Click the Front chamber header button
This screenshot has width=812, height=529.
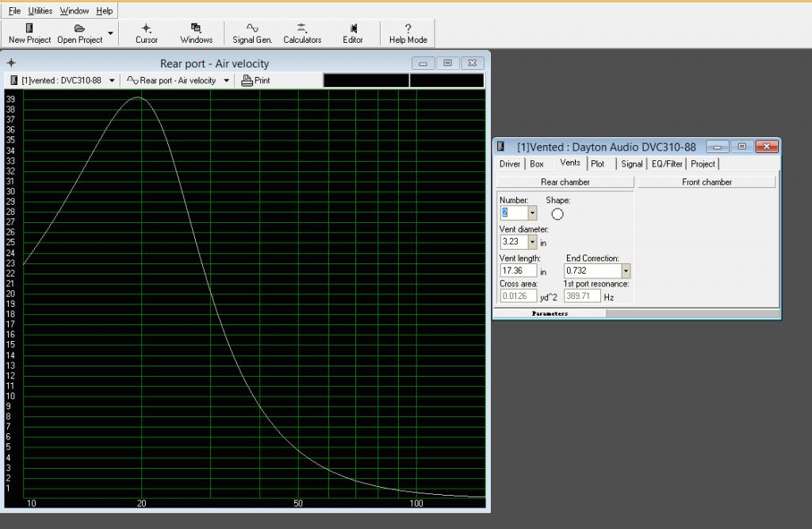pos(707,182)
